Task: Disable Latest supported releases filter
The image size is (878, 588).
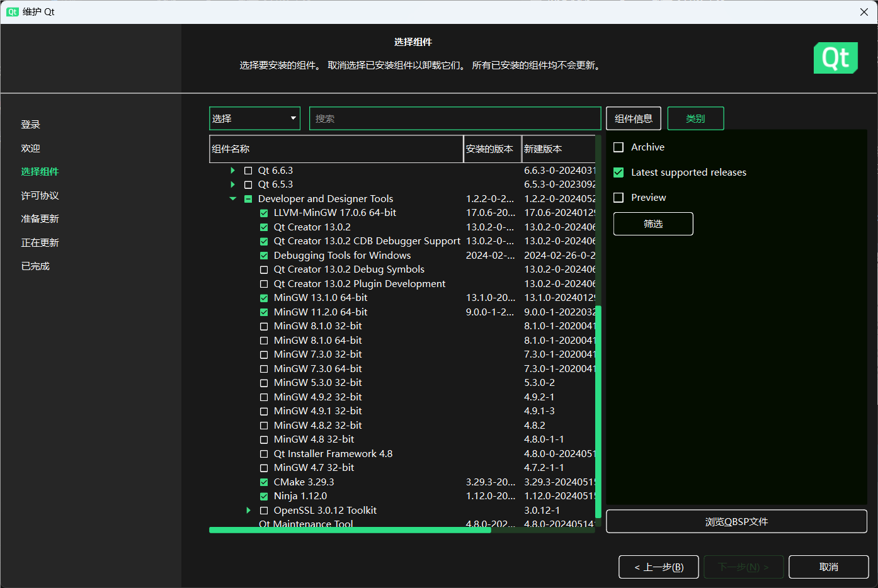Action: point(618,172)
